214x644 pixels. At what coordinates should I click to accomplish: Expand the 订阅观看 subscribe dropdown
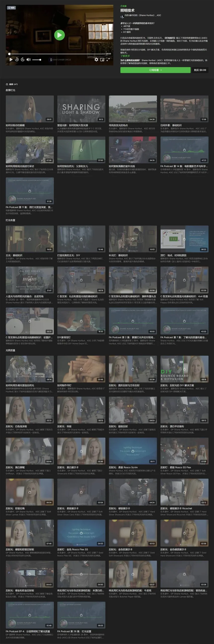pos(156,70)
